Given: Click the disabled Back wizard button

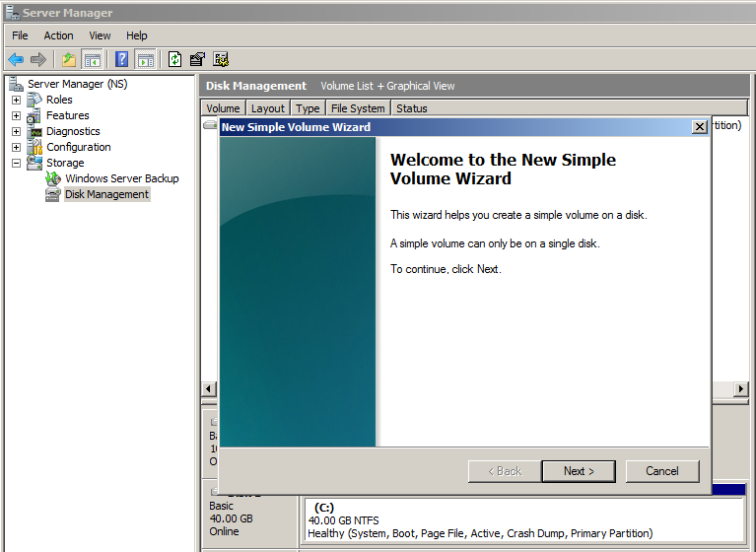Looking at the screenshot, I should click(x=505, y=471).
